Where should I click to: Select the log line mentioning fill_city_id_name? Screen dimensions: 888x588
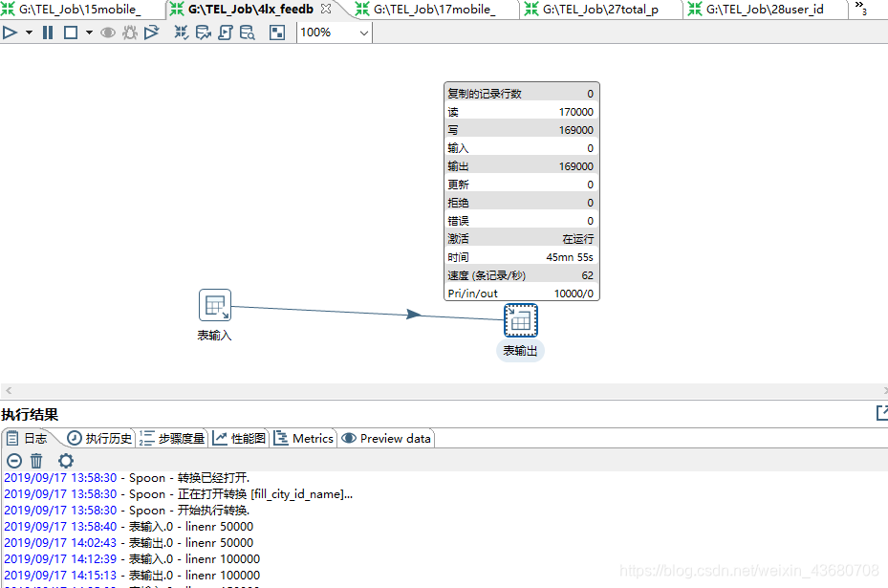tap(179, 494)
